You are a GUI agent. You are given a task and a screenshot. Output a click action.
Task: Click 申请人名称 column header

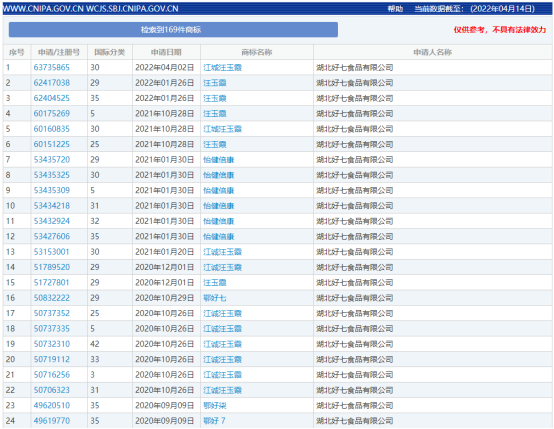click(432, 52)
